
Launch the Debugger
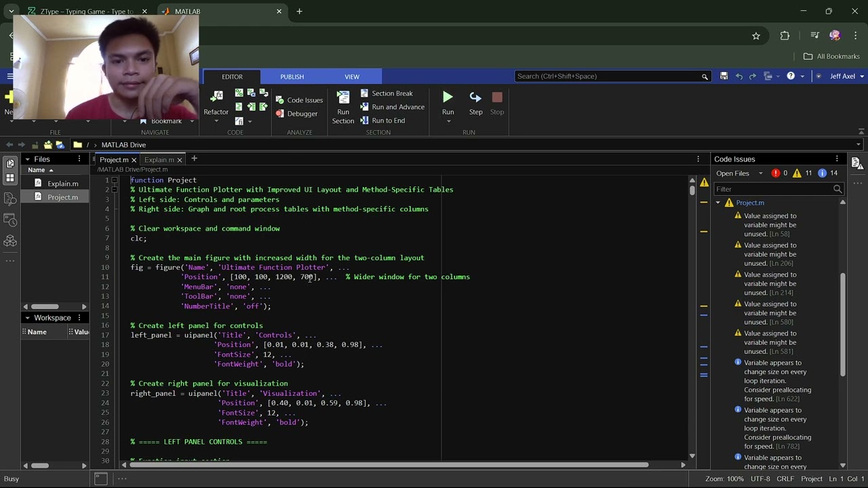click(296, 114)
